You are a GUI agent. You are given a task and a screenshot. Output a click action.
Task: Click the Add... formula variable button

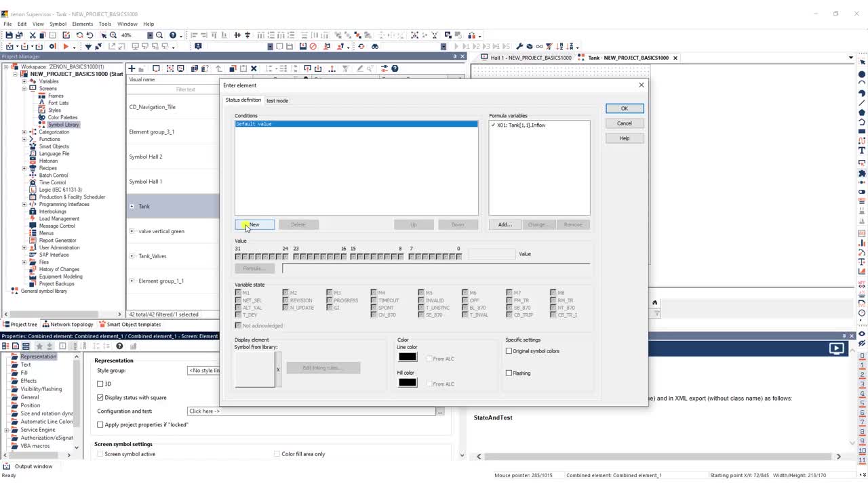pyautogui.click(x=505, y=224)
